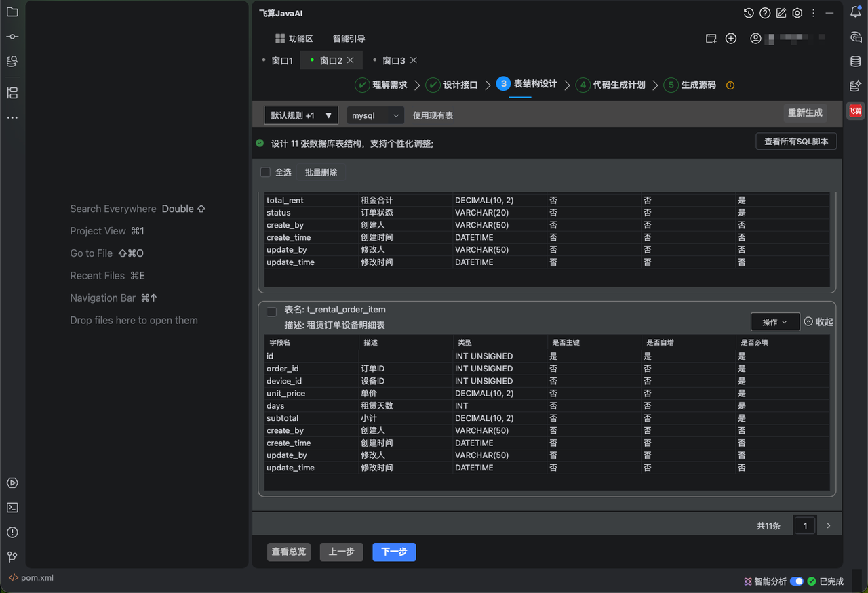Toggle the 智能分析 switch
The height and width of the screenshot is (593, 868).
coord(797,581)
